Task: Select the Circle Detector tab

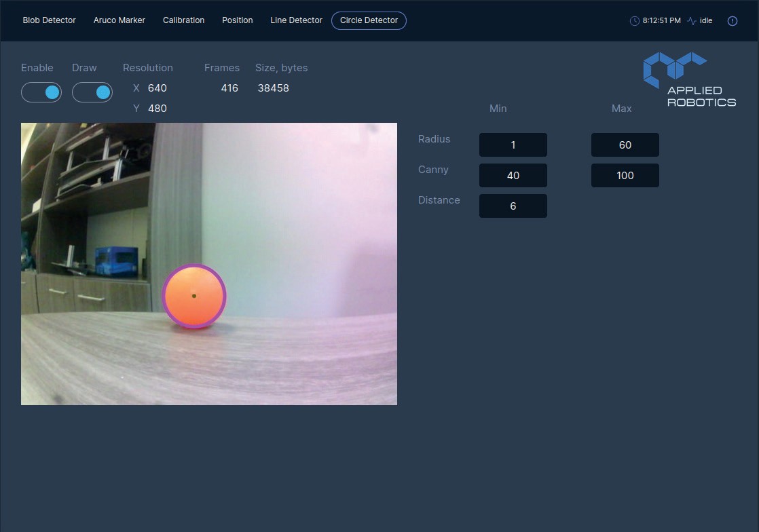Action: tap(369, 20)
